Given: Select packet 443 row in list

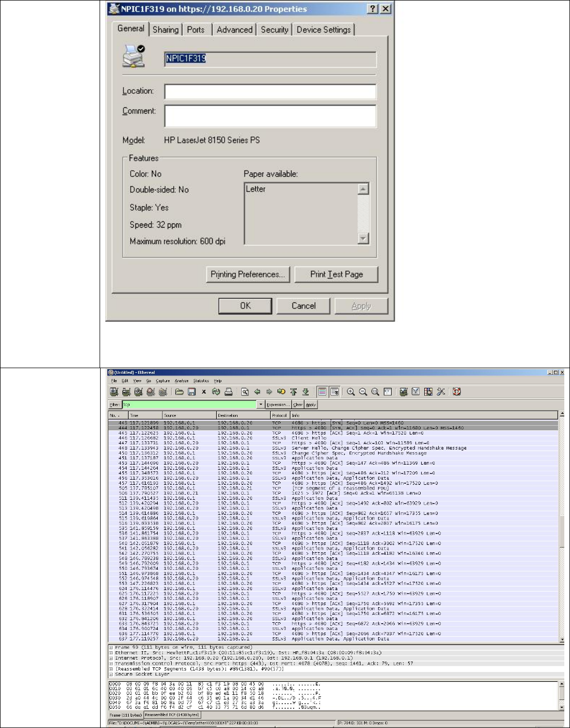Looking at the screenshot, I should click(333, 423).
